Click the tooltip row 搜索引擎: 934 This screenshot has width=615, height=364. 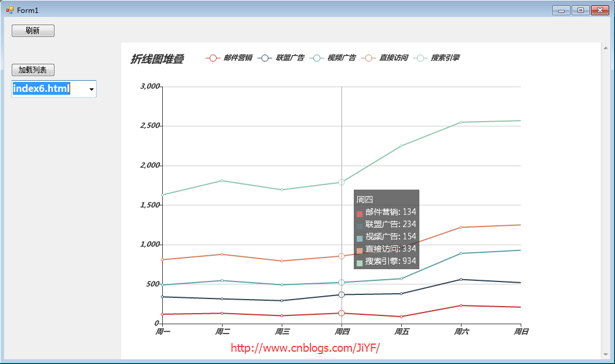click(x=387, y=262)
